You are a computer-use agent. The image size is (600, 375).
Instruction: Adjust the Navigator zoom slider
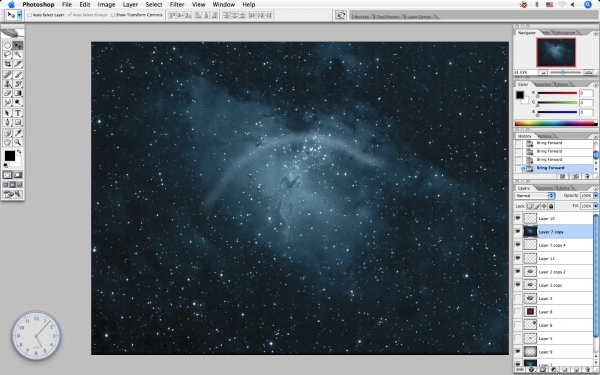point(563,72)
